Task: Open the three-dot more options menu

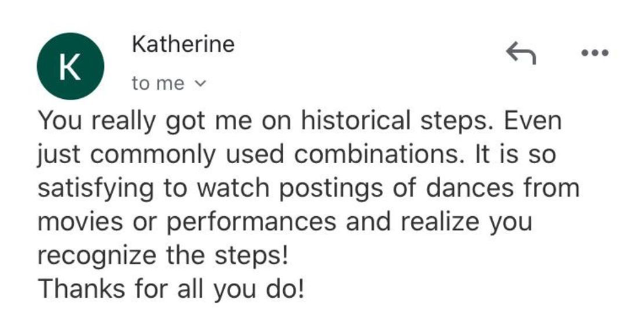Action: point(595,53)
